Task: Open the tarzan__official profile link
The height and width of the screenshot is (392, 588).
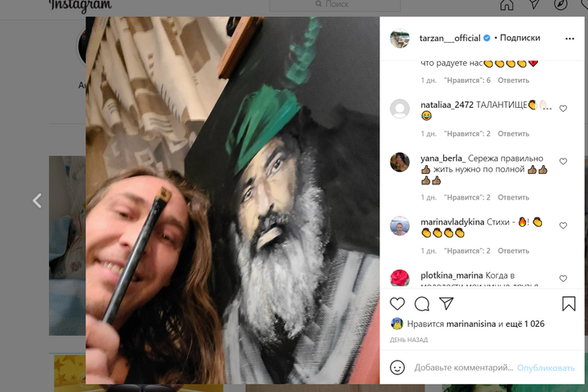Action: coord(449,38)
